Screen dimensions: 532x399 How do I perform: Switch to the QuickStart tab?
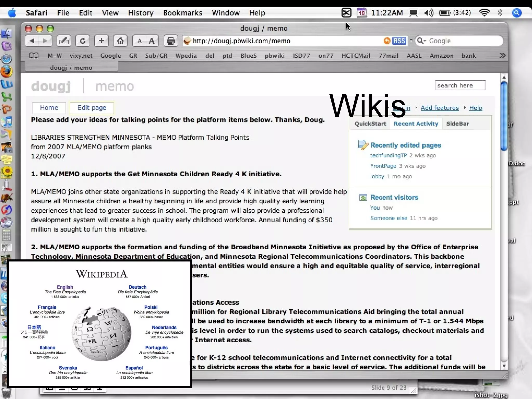(370, 124)
